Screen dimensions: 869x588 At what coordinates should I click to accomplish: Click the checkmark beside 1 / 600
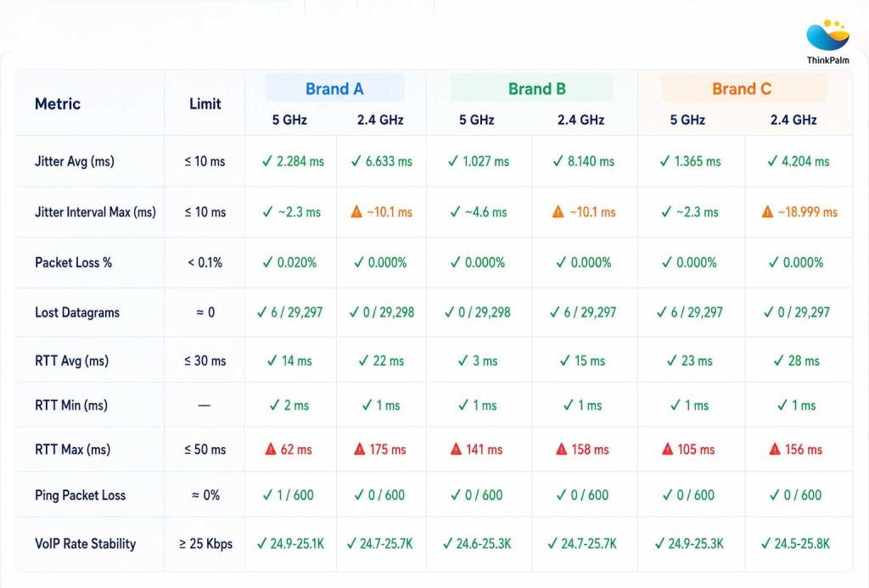coord(267,495)
